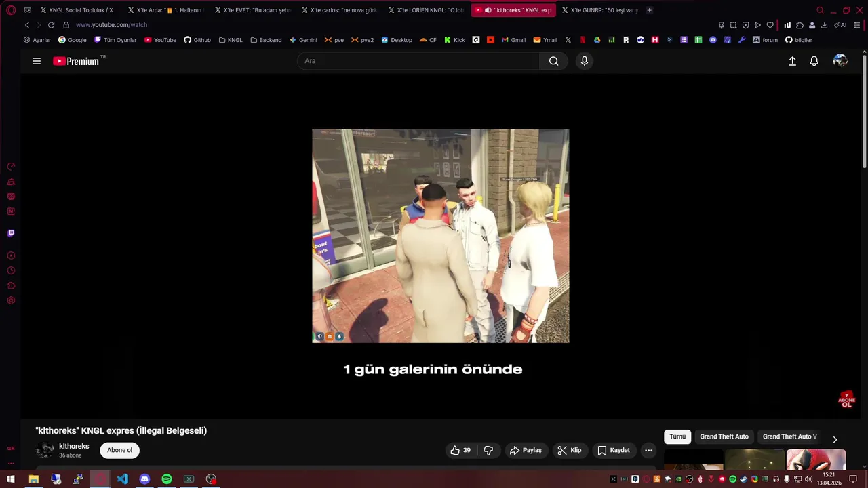Dislike the video with thumbs-down
Viewport: 868px width, 488px height.
(x=488, y=450)
